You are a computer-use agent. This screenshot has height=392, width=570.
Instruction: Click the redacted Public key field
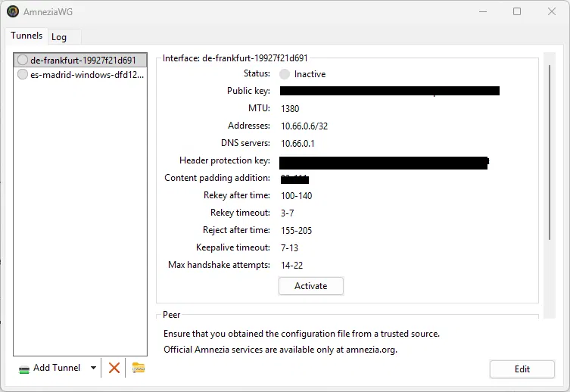pos(390,91)
